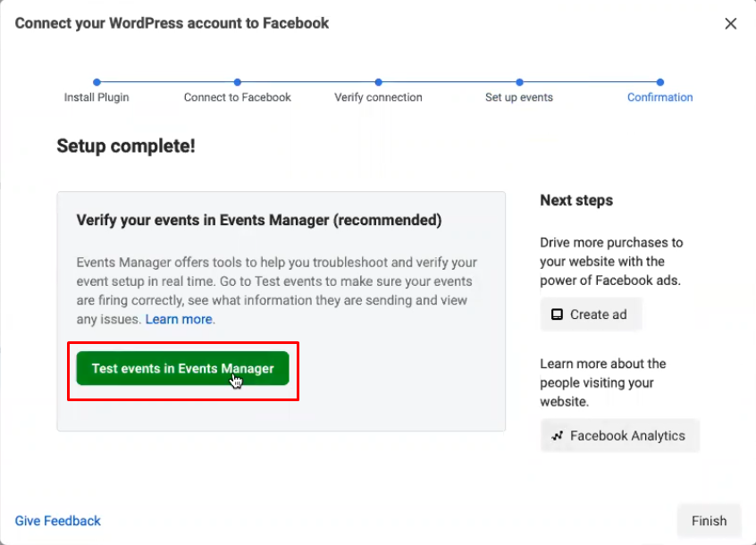This screenshot has height=545, width=756.
Task: Open the Learn more link
Action: pos(179,319)
